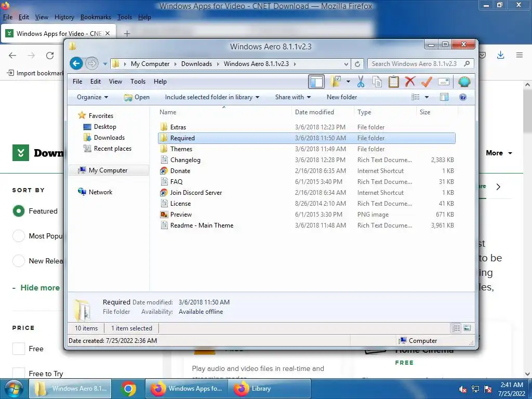Click the Paste clipboard icon

pos(394,82)
